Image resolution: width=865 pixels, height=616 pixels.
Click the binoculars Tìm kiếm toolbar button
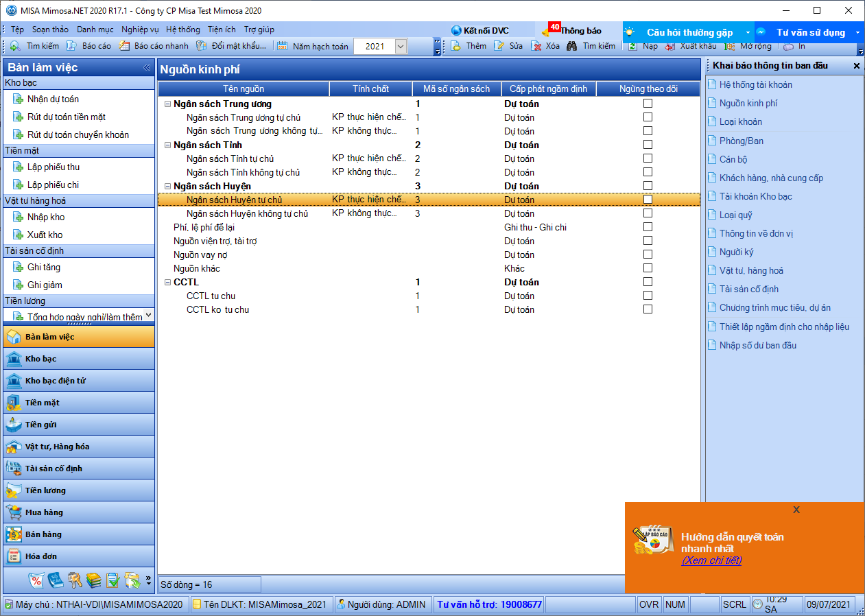(591, 46)
